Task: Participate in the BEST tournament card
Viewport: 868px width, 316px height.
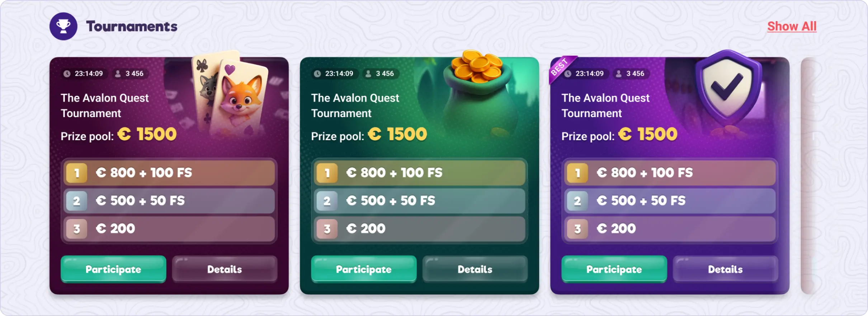Action: point(614,269)
